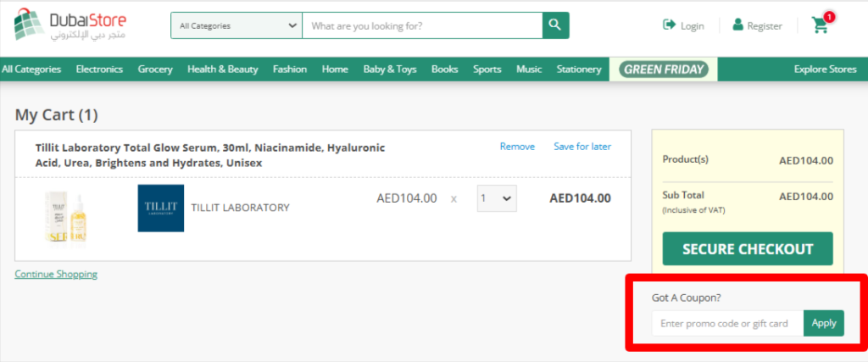Open the Tillit Laboratory brand logo

(x=160, y=208)
